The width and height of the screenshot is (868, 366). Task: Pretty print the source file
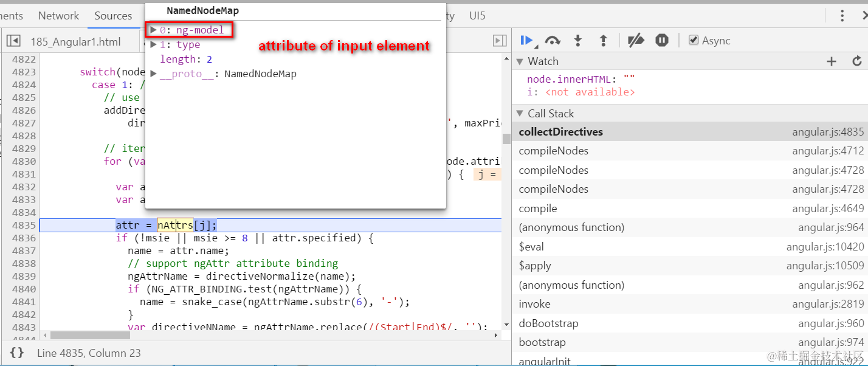point(17,353)
